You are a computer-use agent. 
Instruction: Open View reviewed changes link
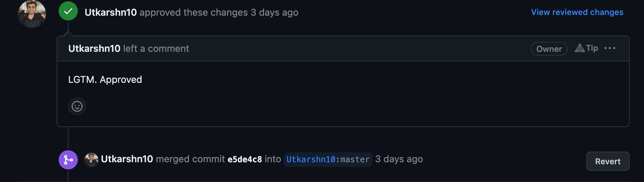click(577, 12)
